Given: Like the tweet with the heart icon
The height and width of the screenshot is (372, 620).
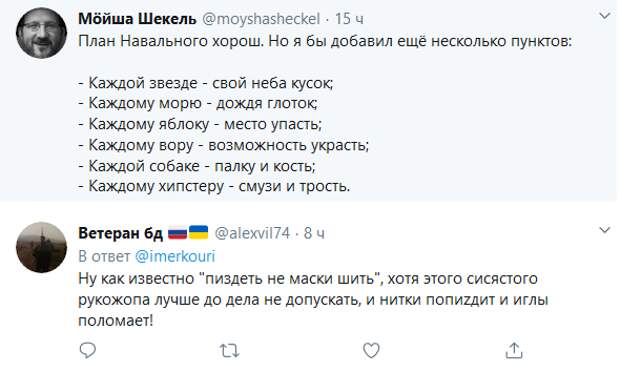Looking at the screenshot, I should pos(371,350).
